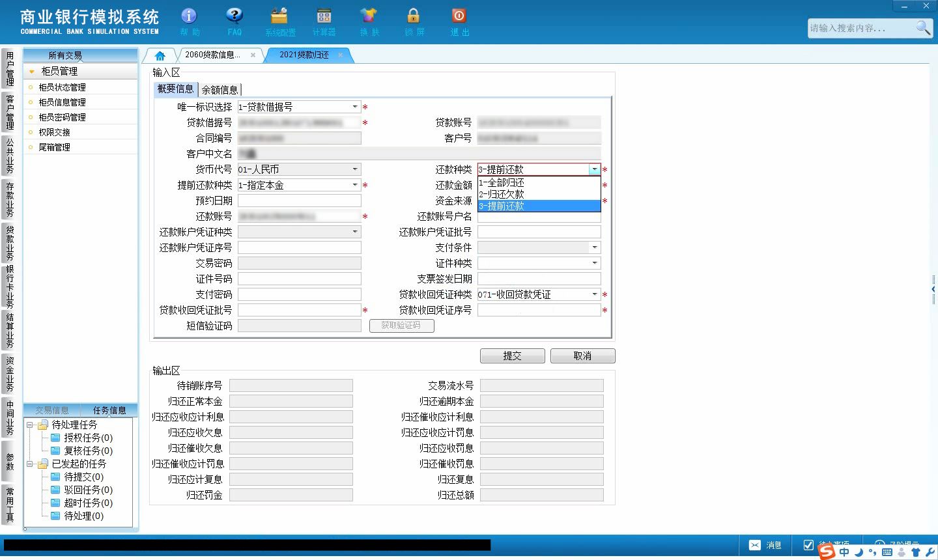Open 柜员密码管理 link
Screen dimensions: 938x560
click(x=62, y=117)
